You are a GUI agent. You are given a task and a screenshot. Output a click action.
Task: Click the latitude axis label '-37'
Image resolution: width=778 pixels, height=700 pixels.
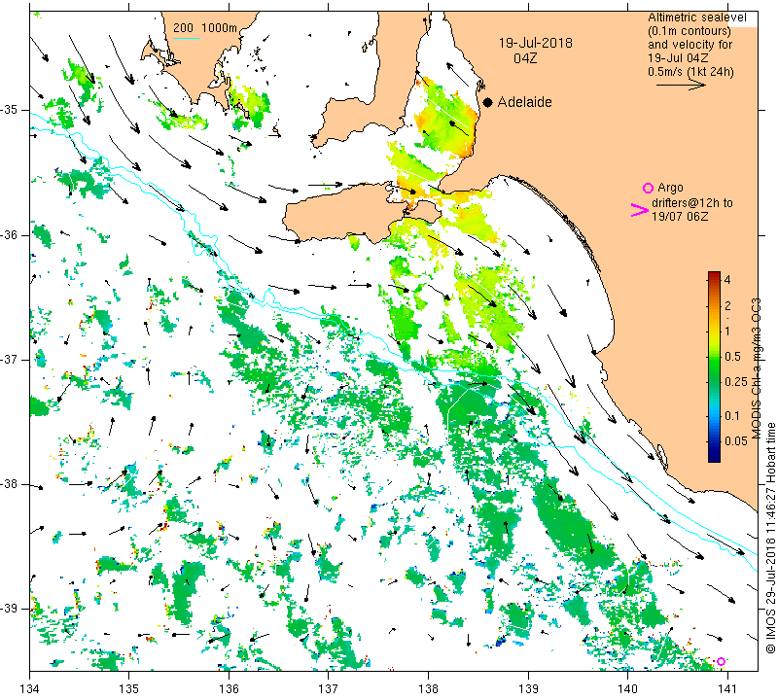coord(10,359)
